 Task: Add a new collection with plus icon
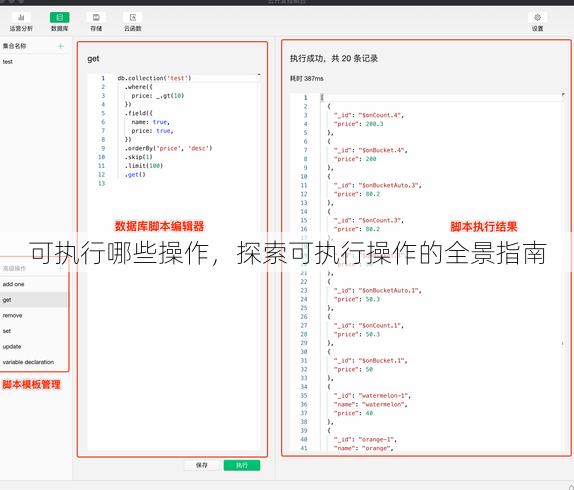61,46
